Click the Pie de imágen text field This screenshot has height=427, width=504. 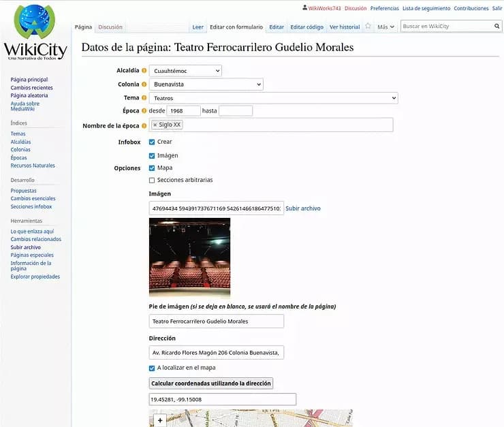[x=217, y=321]
